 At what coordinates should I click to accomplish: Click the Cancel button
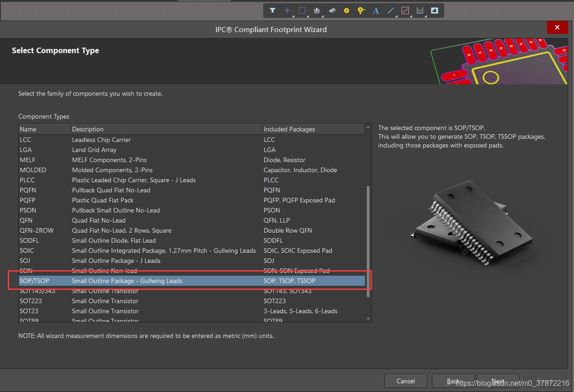(406, 381)
